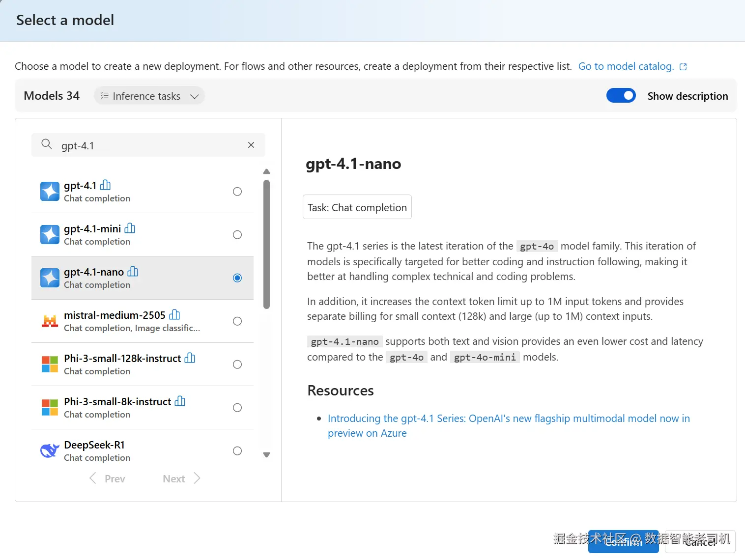Select the DeepSeek-R1 radio button
This screenshot has width=745, height=560.
coord(237,451)
